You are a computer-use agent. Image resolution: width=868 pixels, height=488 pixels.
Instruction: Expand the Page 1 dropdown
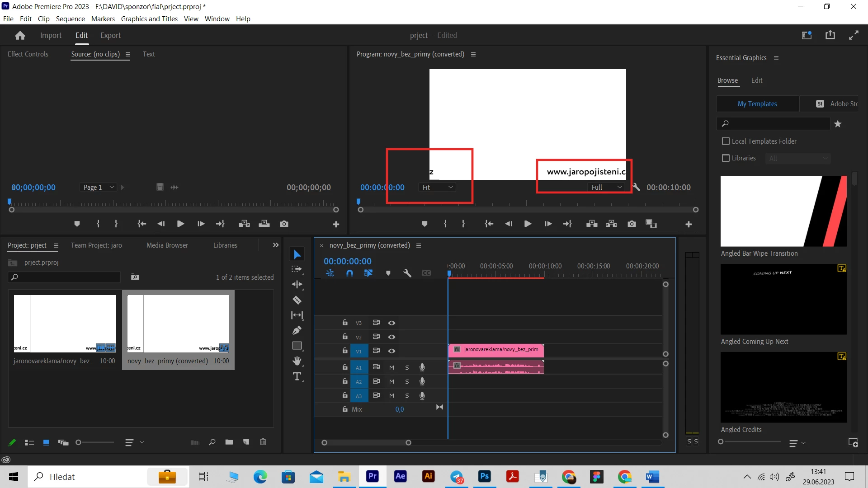(99, 187)
